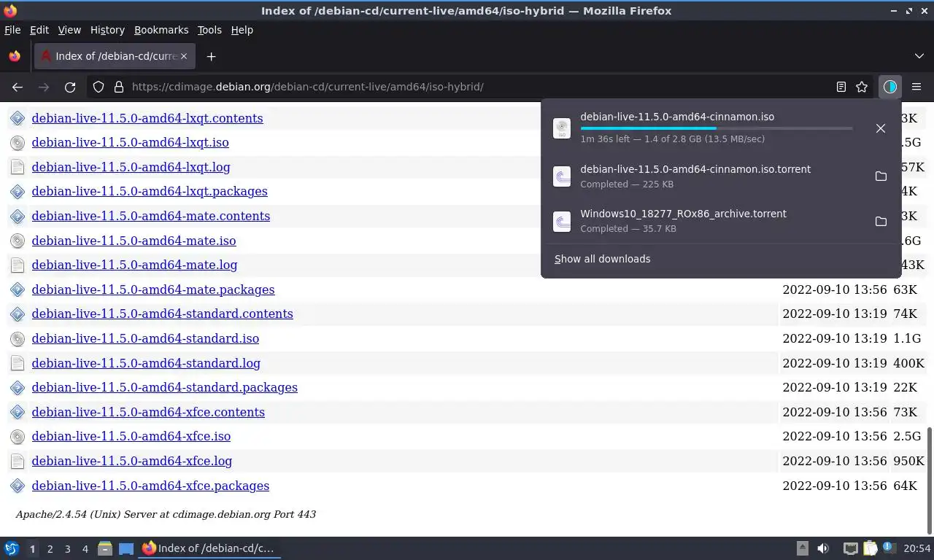Click the Downloads toolbar icon
Viewport: 934px width, 560px height.
[889, 87]
